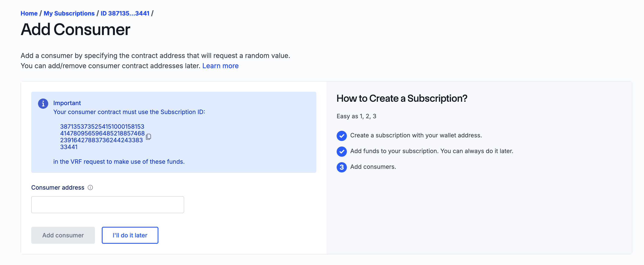Screen dimensions: 644x265
Task: Click the Add Consumer page heading
Action: click(75, 30)
